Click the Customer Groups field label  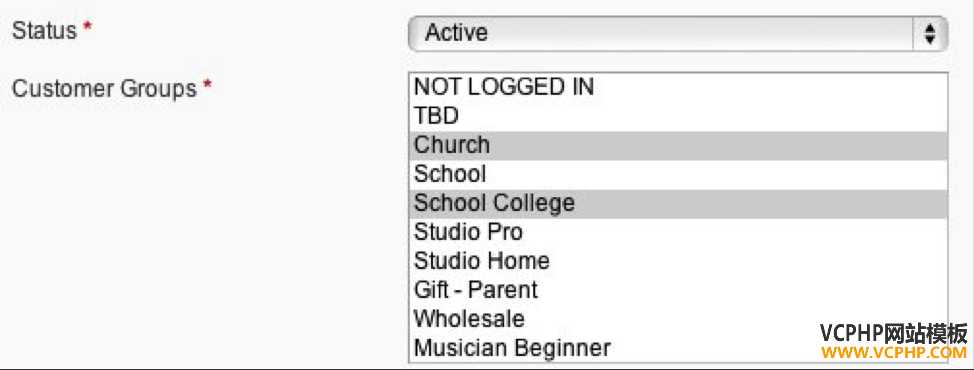tap(104, 89)
